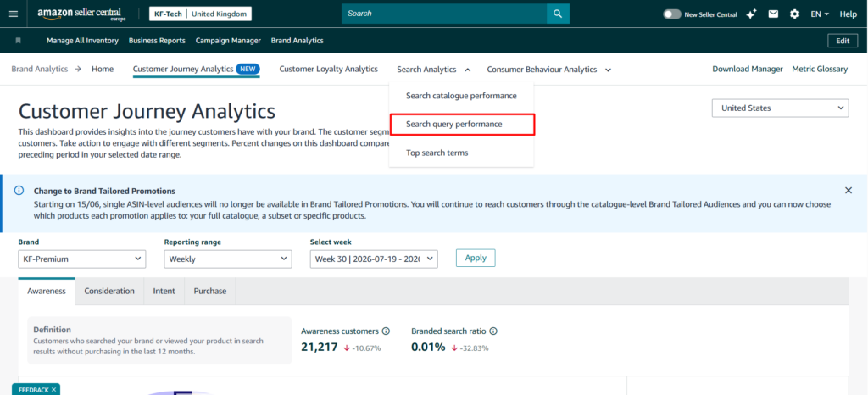Click the Edit favorites button
The width and height of the screenshot is (868, 395).
pyautogui.click(x=843, y=41)
